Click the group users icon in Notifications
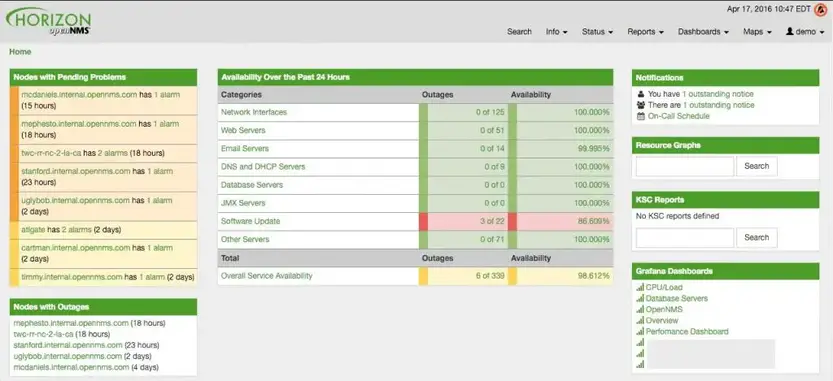Screen dimensions: 833x381 (641, 105)
